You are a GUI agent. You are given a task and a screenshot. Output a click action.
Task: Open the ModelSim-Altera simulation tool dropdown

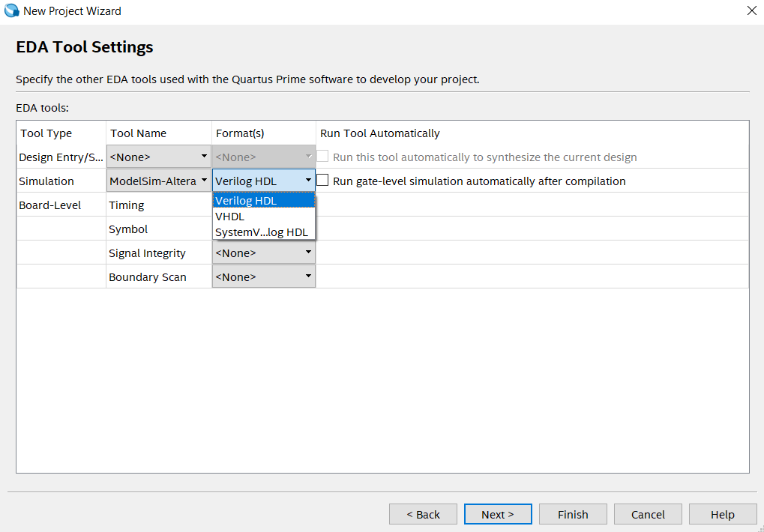coord(158,181)
